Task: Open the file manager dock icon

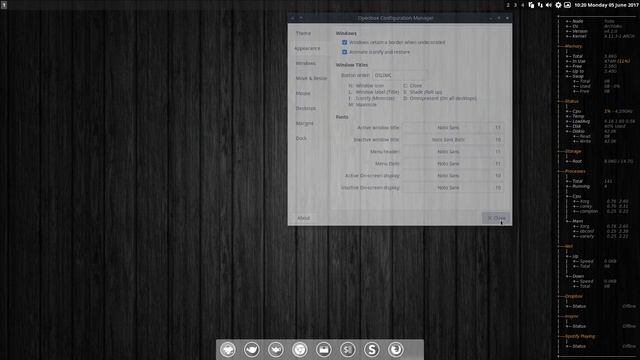Action: point(324,350)
